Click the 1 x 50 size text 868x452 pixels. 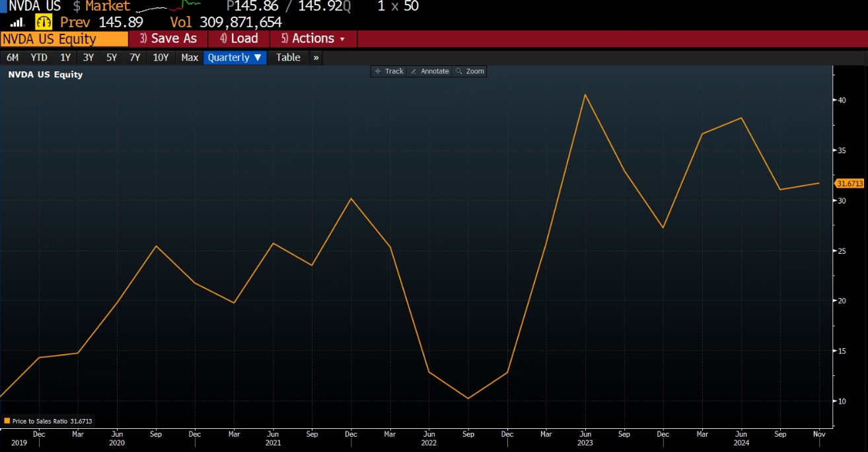pyautogui.click(x=398, y=7)
